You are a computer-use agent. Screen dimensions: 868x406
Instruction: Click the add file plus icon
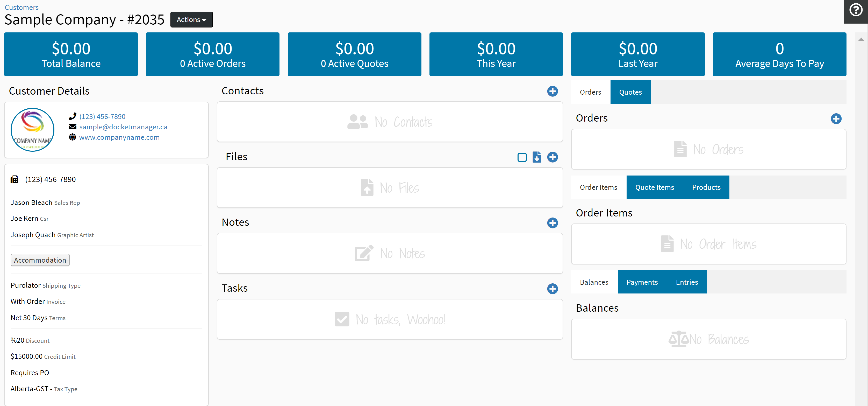552,157
